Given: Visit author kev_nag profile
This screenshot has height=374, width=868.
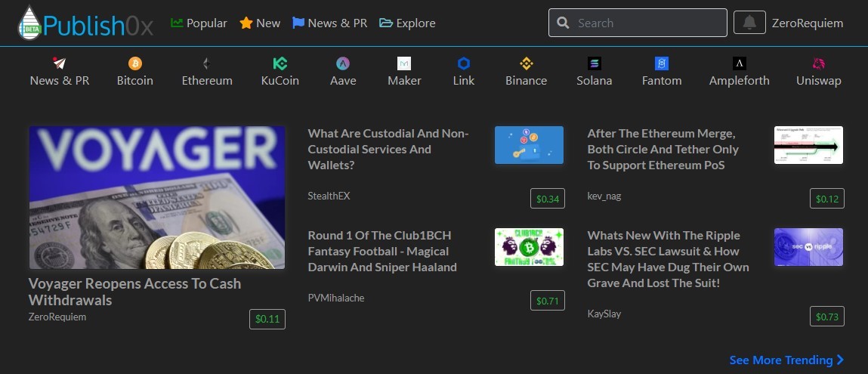Looking at the screenshot, I should [x=604, y=196].
